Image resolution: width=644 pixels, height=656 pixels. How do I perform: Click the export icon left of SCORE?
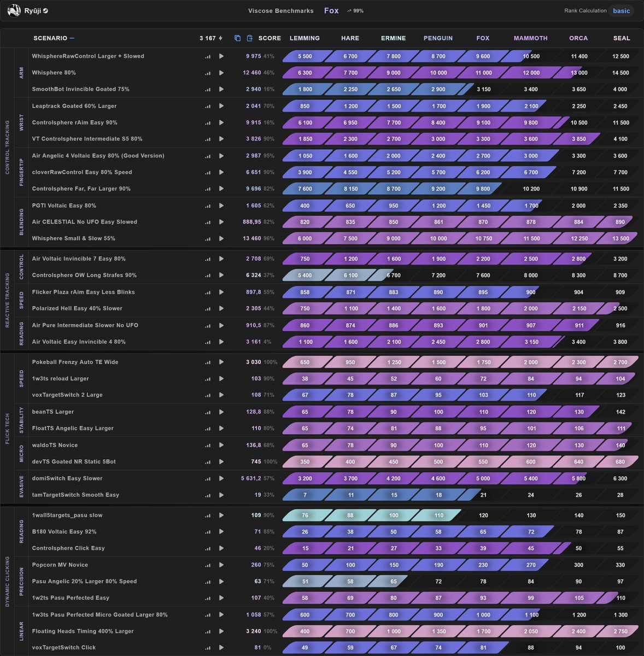tap(250, 38)
